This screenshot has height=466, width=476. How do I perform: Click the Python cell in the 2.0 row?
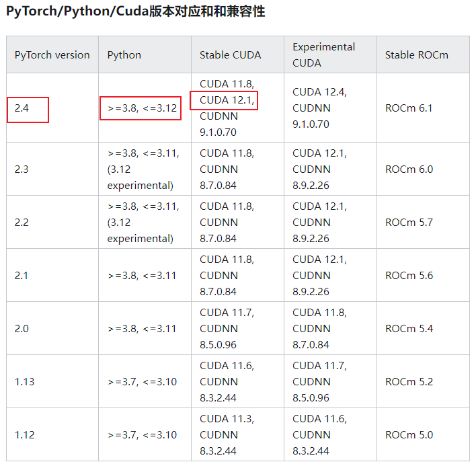click(145, 328)
